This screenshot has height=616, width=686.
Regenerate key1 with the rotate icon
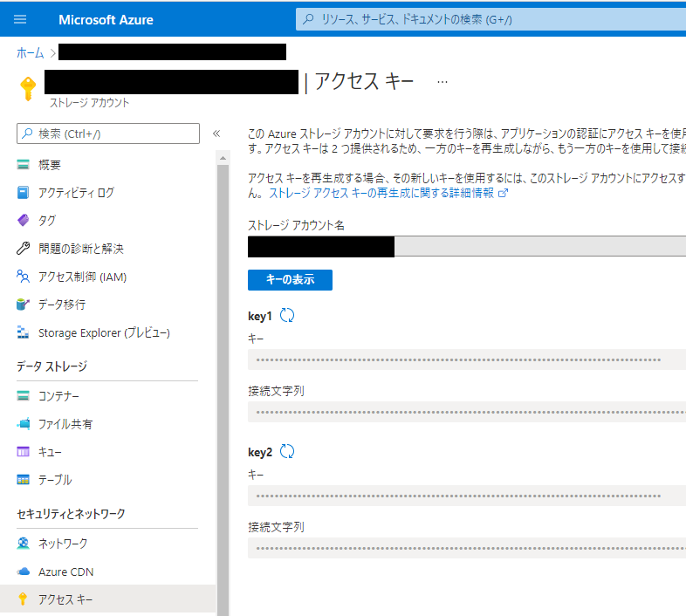pos(287,316)
